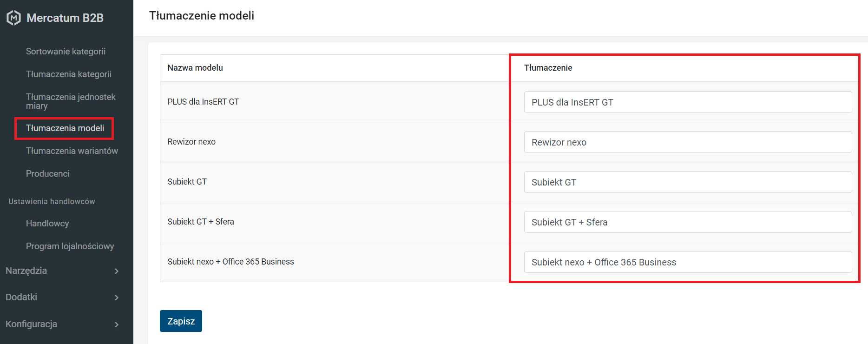Edit translation field for Subiekt GT + Sfera
868x344 pixels.
click(688, 222)
